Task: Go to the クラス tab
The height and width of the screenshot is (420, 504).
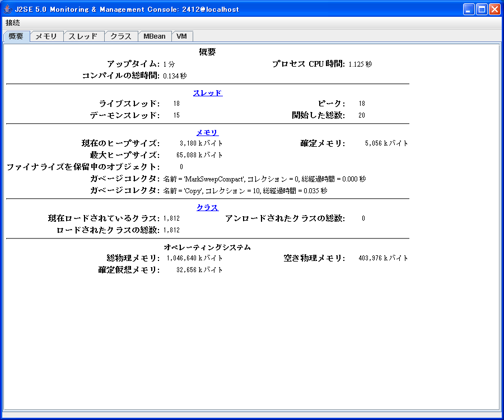Action: click(121, 36)
